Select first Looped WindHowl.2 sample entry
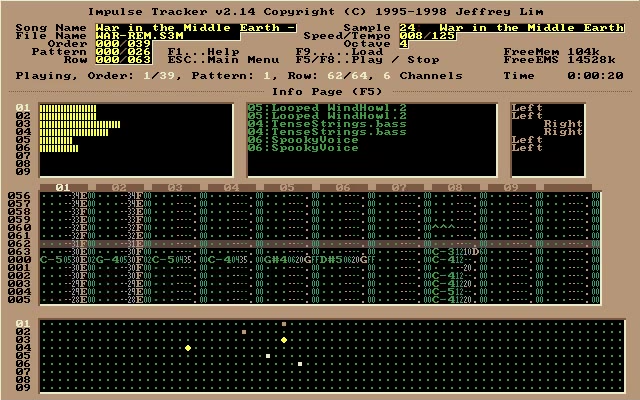Viewport: 640px width, 400px height. click(x=327, y=108)
